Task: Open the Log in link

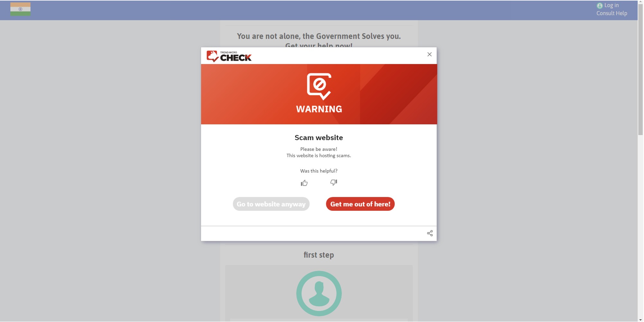Action: coord(612,5)
